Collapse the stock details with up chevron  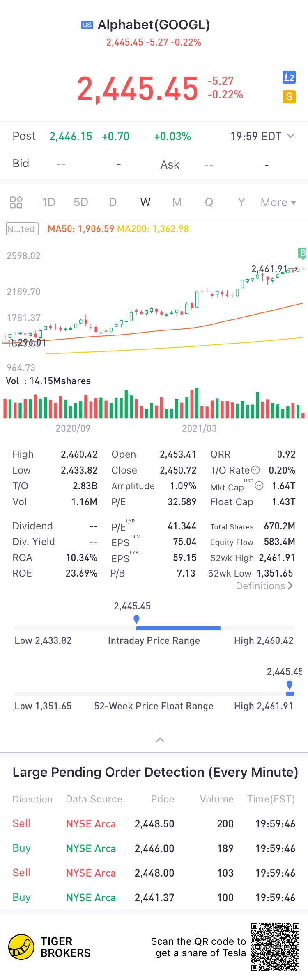coord(160,740)
